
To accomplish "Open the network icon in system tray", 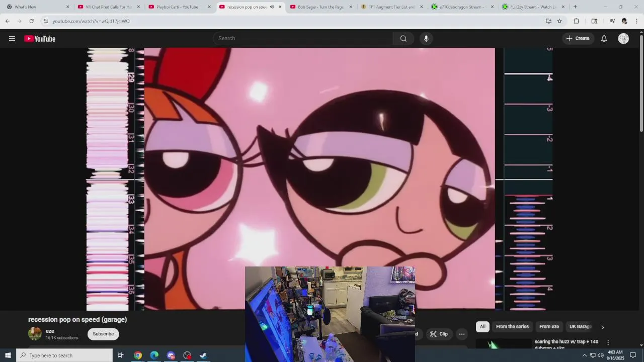I will pyautogui.click(x=593, y=355).
